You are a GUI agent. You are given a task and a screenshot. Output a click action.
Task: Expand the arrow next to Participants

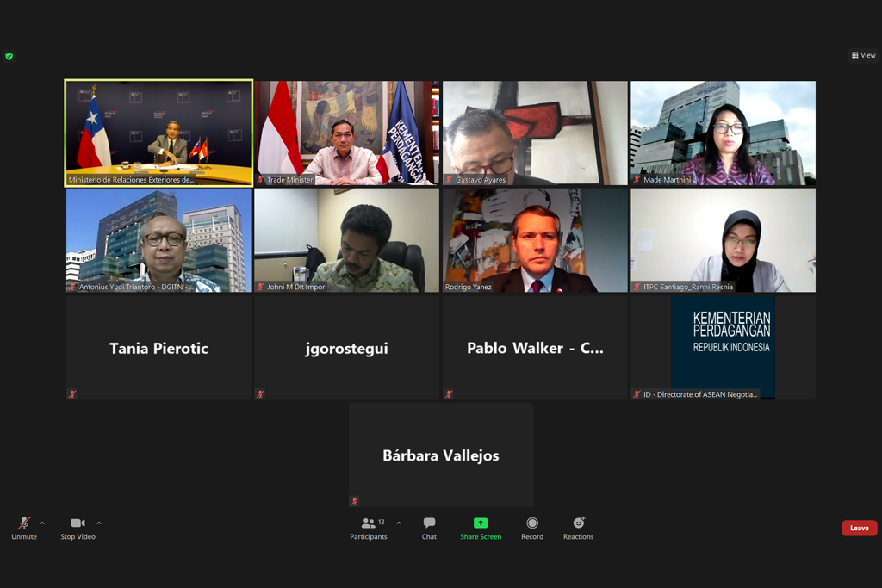[x=399, y=523]
